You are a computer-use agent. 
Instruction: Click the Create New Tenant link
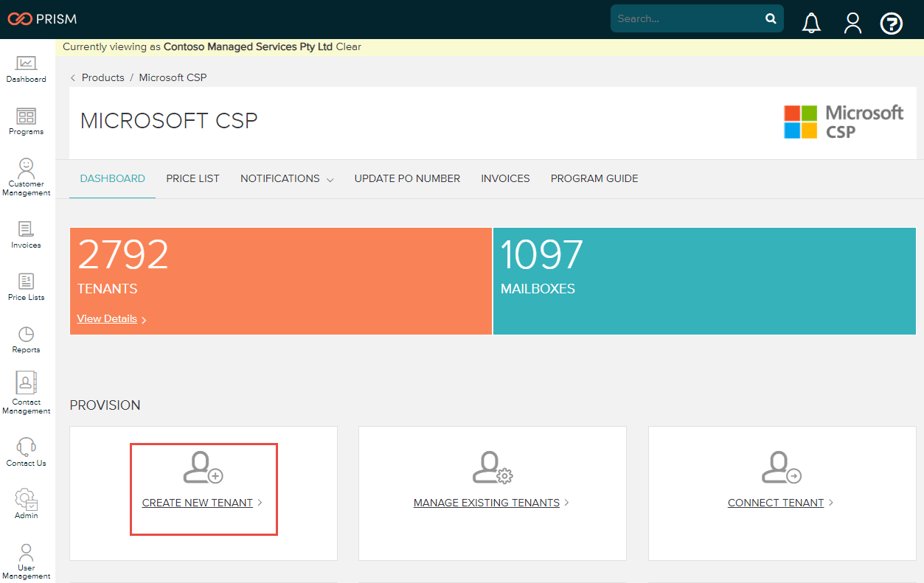pyautogui.click(x=197, y=503)
